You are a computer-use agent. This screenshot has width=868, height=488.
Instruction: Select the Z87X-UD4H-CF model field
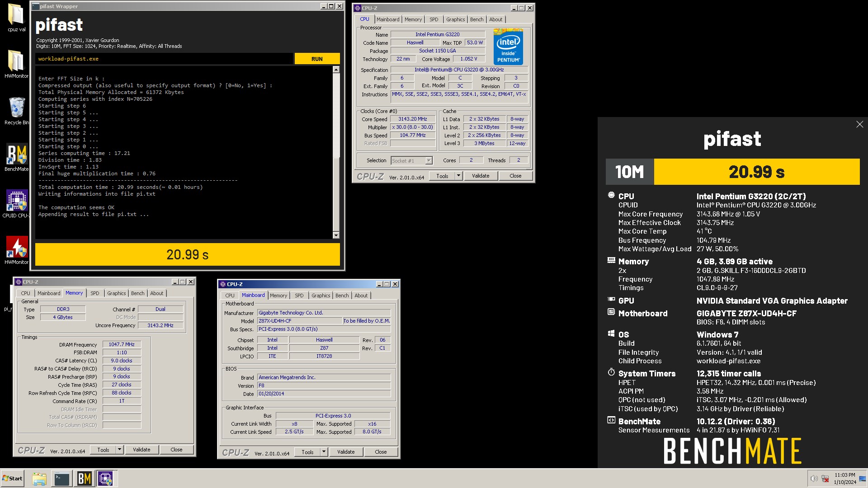coord(300,321)
